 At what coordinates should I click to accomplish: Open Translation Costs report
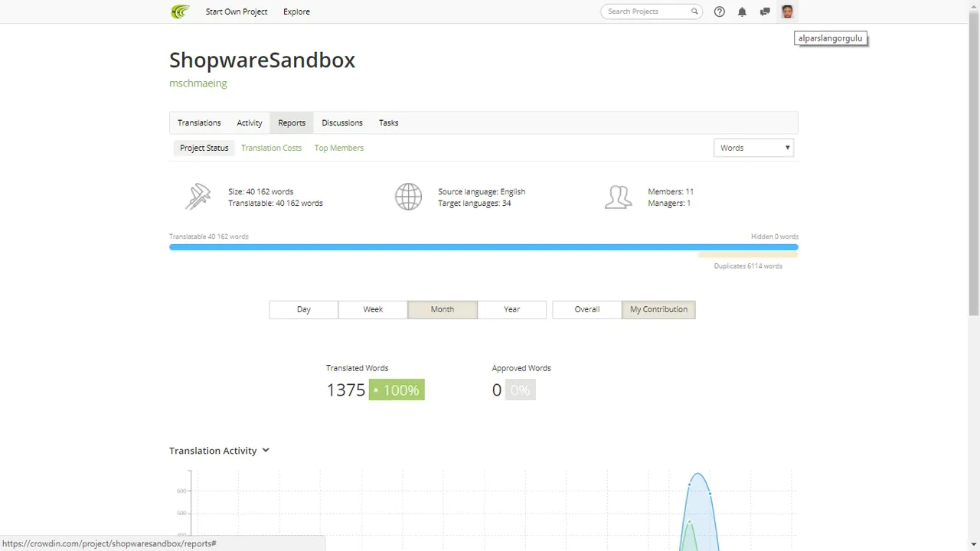[271, 148]
